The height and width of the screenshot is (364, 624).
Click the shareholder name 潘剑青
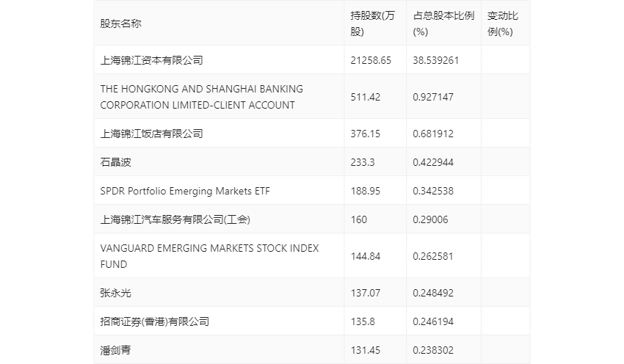115,350
